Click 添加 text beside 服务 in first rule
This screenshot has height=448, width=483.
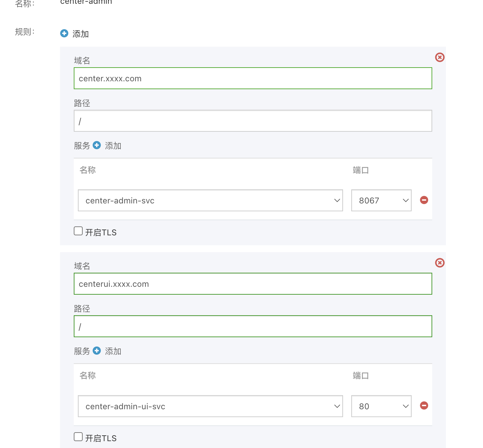113,146
